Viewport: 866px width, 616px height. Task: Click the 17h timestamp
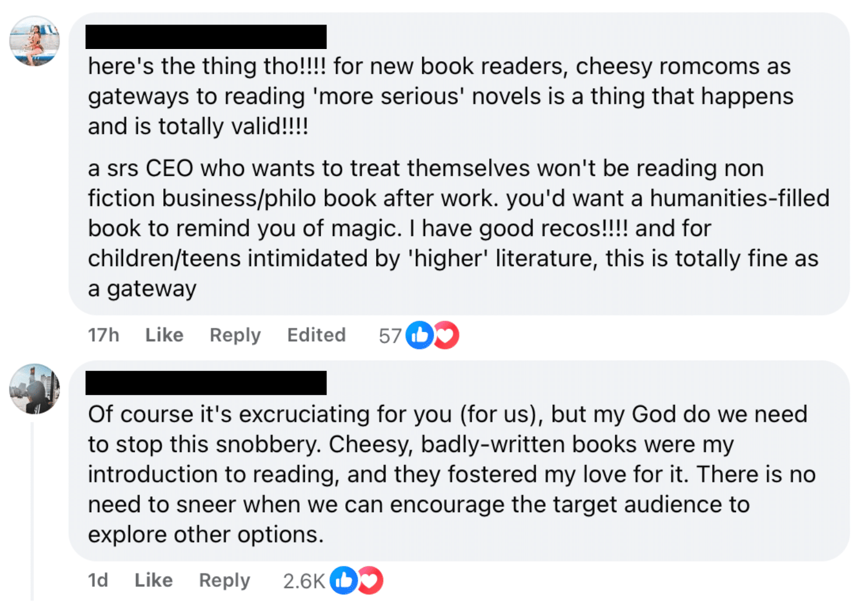pyautogui.click(x=103, y=335)
